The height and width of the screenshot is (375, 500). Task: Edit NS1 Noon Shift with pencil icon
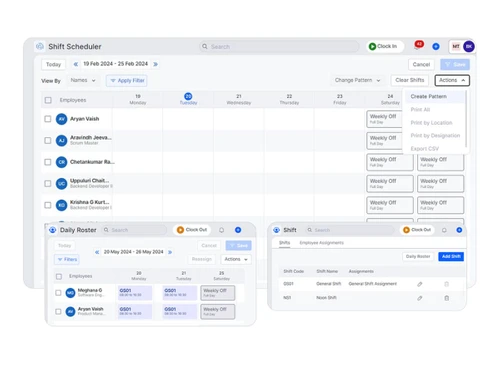[x=420, y=298]
